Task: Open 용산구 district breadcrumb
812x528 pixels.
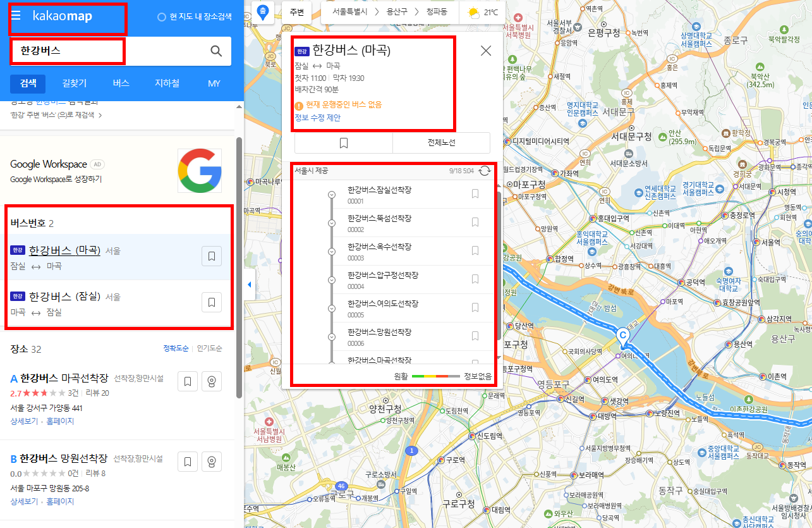Action: 397,12
